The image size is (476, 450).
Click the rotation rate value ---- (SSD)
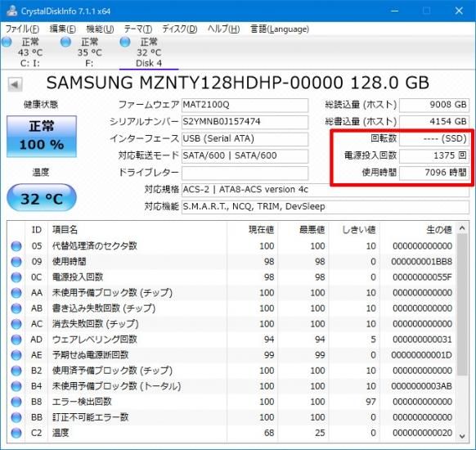tap(434, 139)
